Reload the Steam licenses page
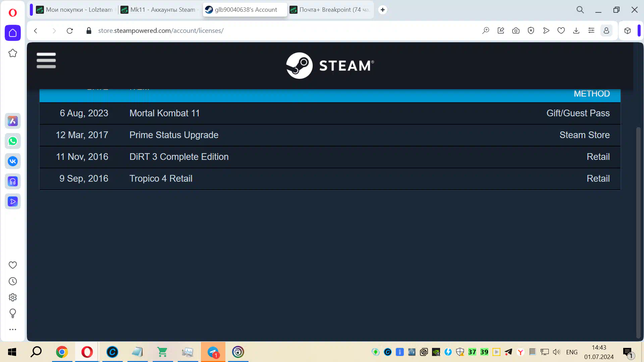Viewport: 644px width, 362px height. [70, 31]
